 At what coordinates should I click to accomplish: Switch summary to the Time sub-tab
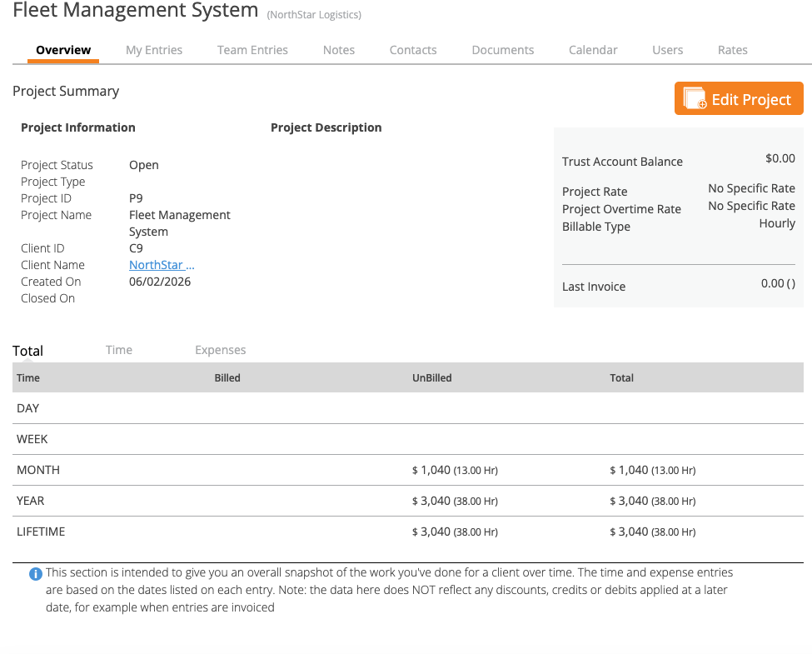(x=119, y=350)
